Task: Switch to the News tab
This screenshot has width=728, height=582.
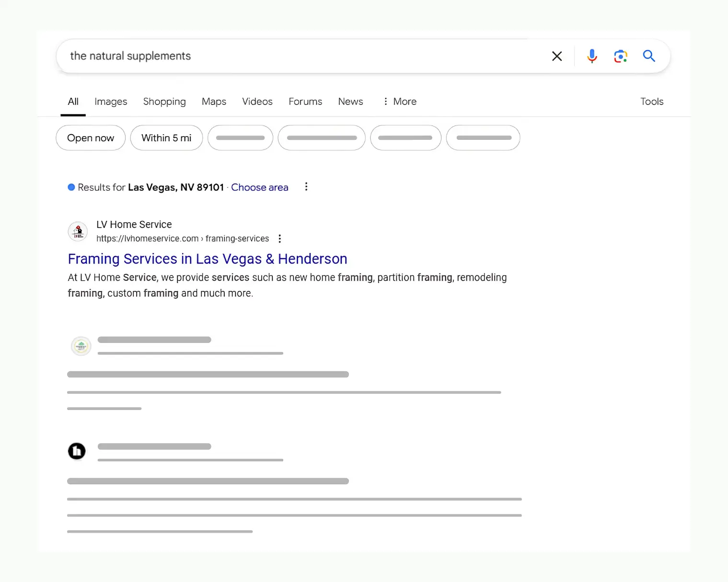Action: 350,102
